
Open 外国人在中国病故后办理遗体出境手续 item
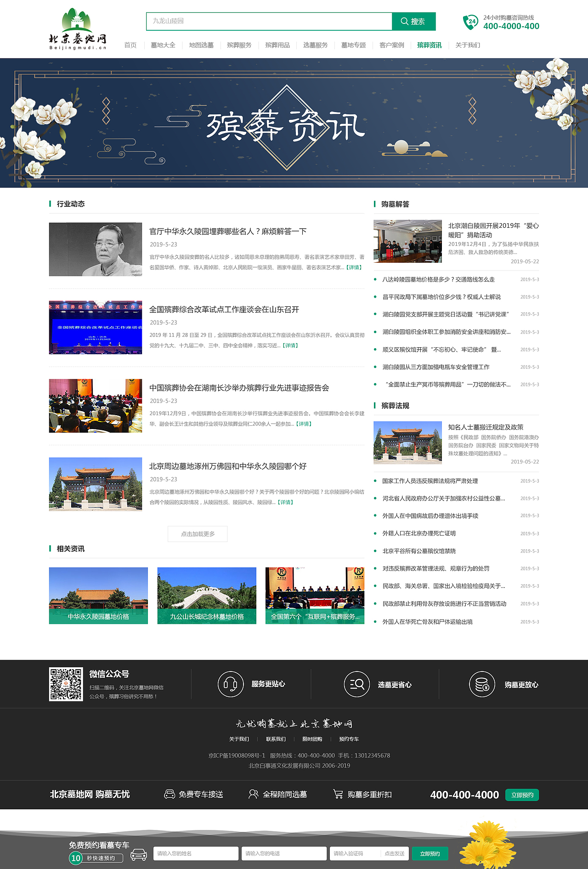click(x=430, y=516)
